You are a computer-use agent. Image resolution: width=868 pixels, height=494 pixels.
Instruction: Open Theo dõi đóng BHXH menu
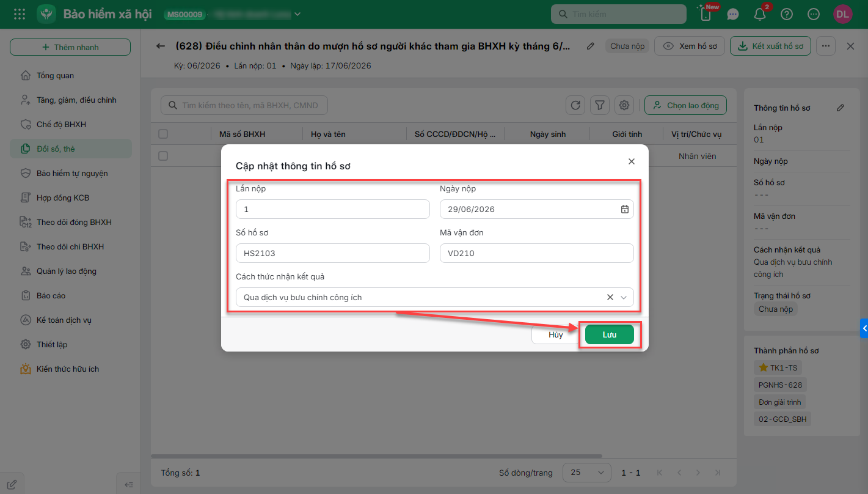tap(71, 222)
